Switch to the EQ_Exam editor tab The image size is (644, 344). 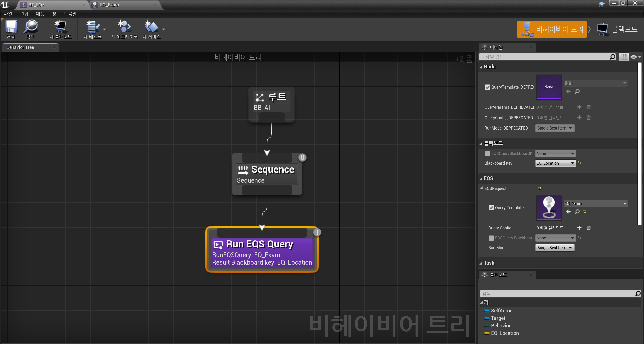point(110,5)
